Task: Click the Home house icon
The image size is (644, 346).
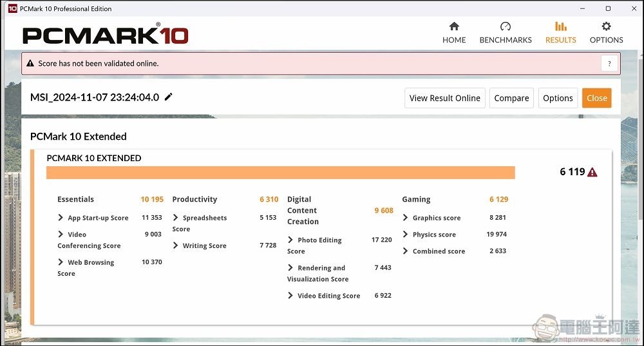Action: [454, 26]
